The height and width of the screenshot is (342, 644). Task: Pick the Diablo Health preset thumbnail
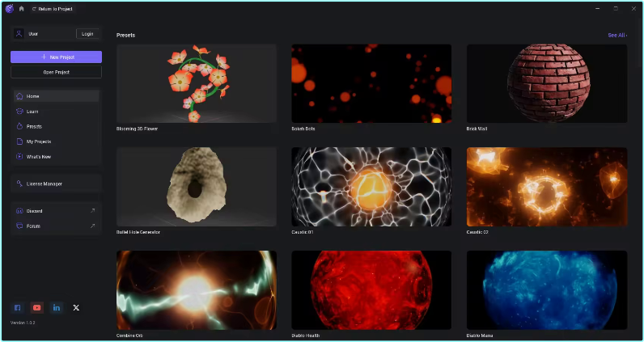371,290
